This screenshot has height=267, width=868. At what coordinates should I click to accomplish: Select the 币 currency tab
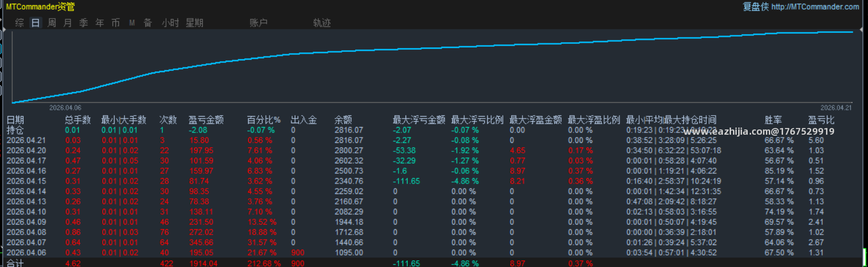coord(115,22)
